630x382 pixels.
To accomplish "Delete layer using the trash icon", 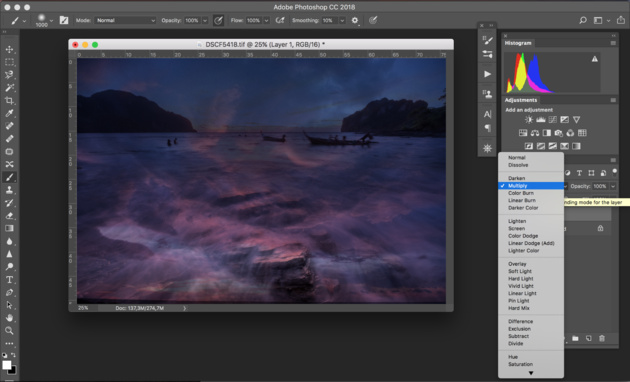I will point(602,338).
